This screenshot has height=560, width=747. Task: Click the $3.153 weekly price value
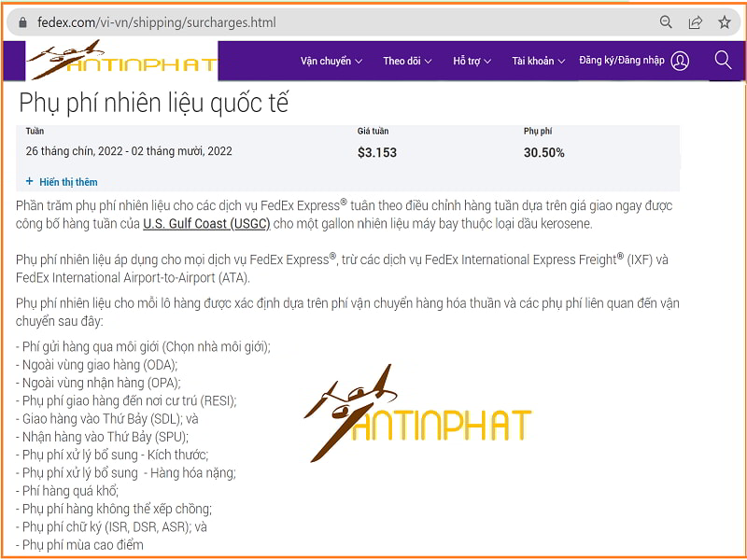click(377, 152)
